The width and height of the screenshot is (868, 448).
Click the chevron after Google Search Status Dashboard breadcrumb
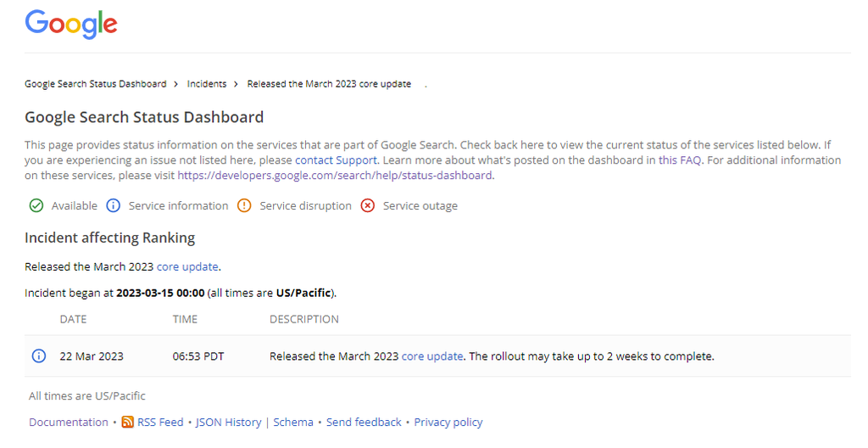tap(176, 84)
